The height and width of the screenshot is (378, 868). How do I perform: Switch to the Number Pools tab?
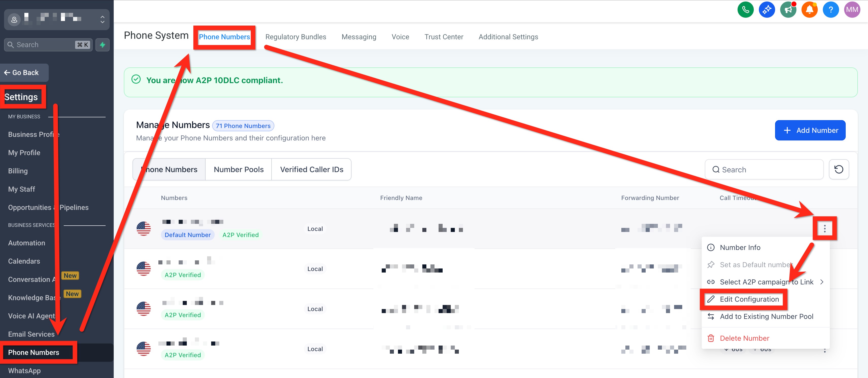point(239,170)
